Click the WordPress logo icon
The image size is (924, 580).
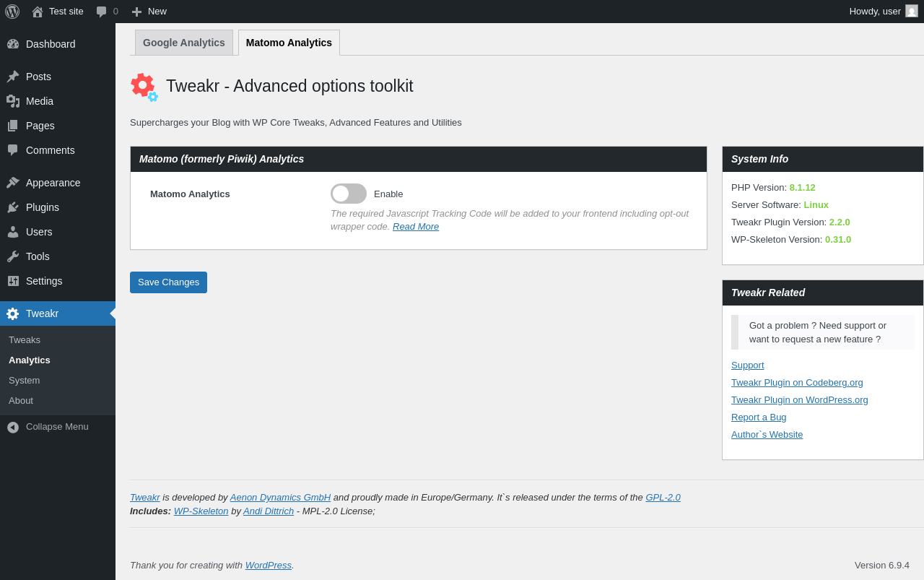click(12, 12)
